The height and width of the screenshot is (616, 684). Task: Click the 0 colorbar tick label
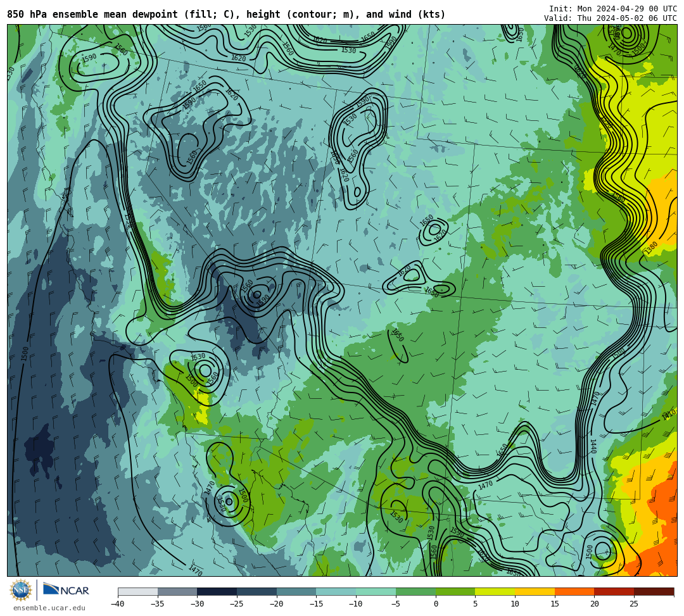[x=436, y=604]
